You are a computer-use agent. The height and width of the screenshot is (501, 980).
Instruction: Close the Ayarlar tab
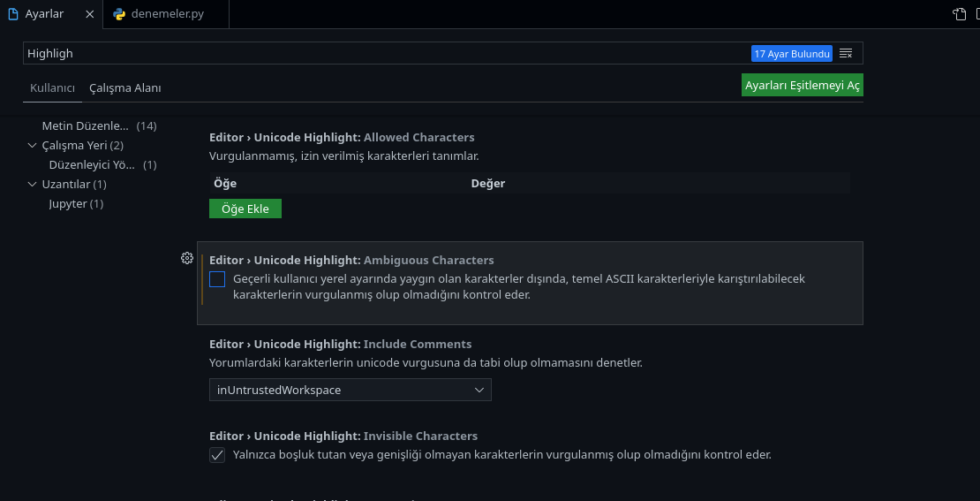[x=89, y=14]
